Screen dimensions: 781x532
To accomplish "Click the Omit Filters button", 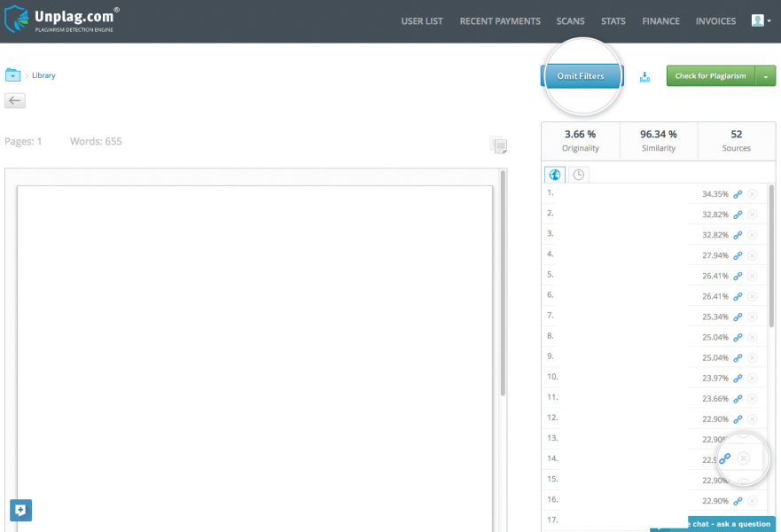I will pos(581,76).
